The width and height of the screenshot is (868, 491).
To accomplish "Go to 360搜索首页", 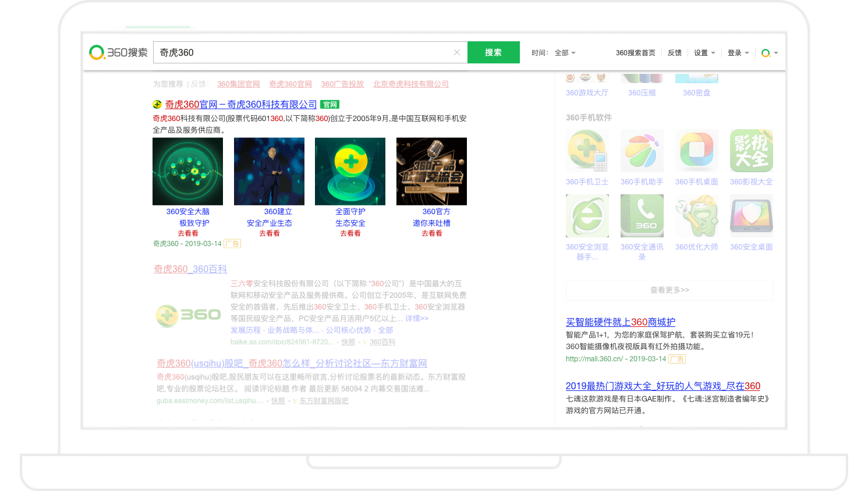I will (635, 53).
